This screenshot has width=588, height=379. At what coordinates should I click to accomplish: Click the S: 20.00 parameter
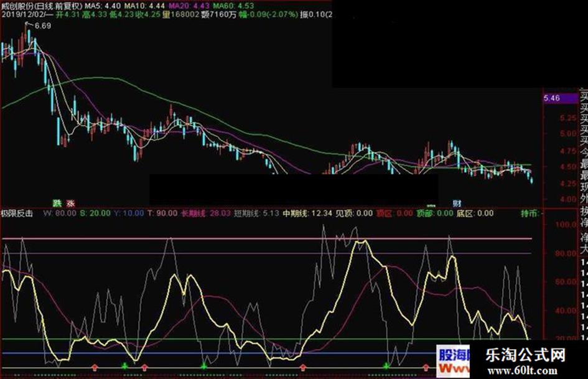tap(95, 213)
